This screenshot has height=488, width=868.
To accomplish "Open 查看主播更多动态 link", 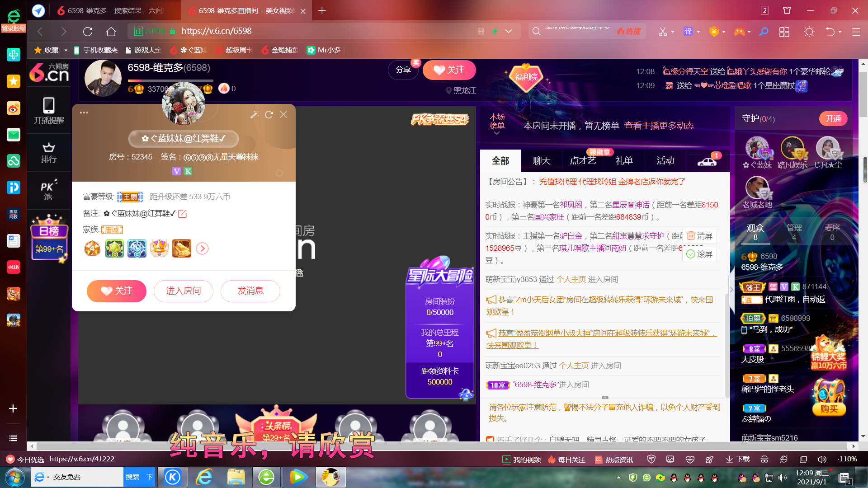I will click(659, 126).
